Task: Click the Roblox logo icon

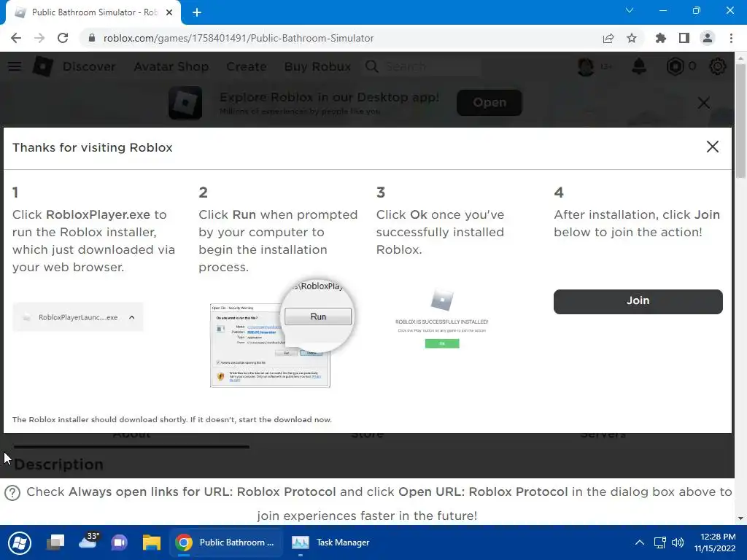Action: 42,66
